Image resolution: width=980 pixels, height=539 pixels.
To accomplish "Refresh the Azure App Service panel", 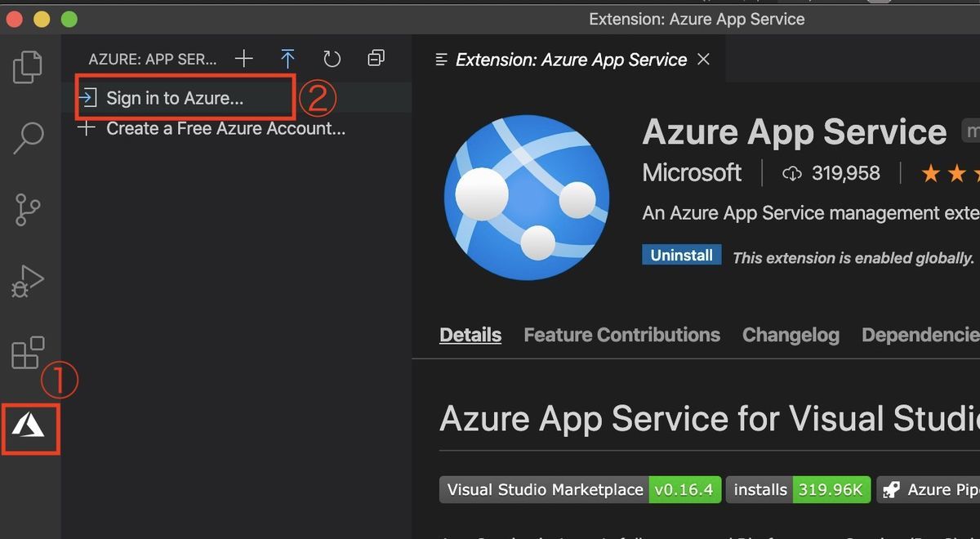I will pos(332,59).
